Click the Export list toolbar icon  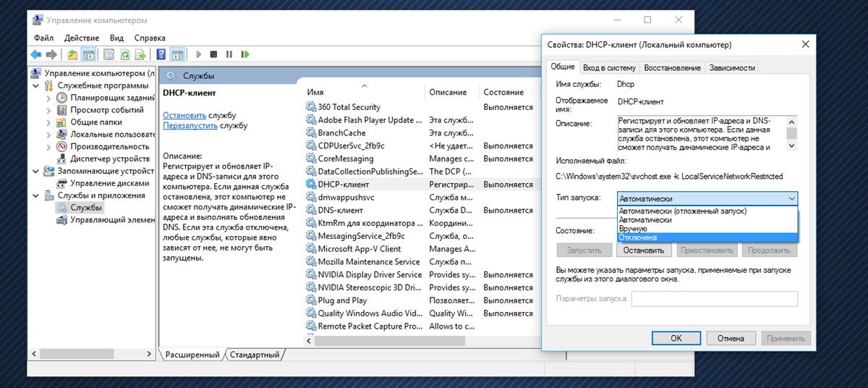(140, 54)
